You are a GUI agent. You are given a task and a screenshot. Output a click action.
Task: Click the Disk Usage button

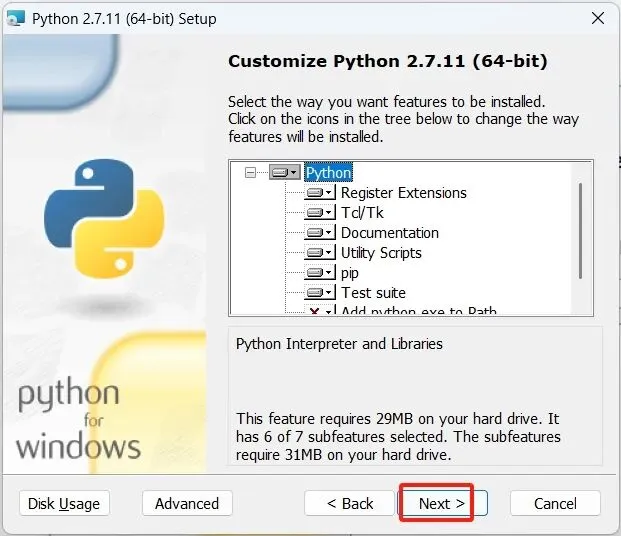(64, 503)
